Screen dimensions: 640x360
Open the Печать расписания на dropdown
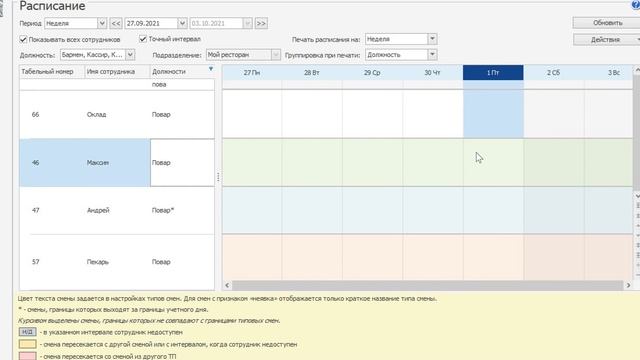coord(432,39)
